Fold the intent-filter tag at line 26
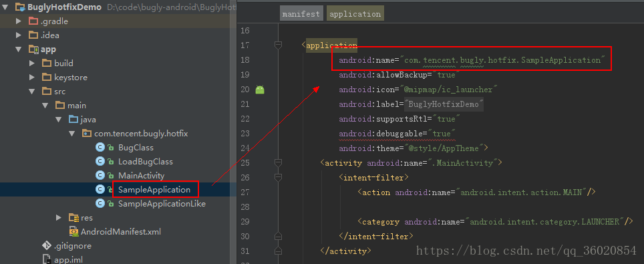The height and width of the screenshot is (264, 644). coord(278,178)
